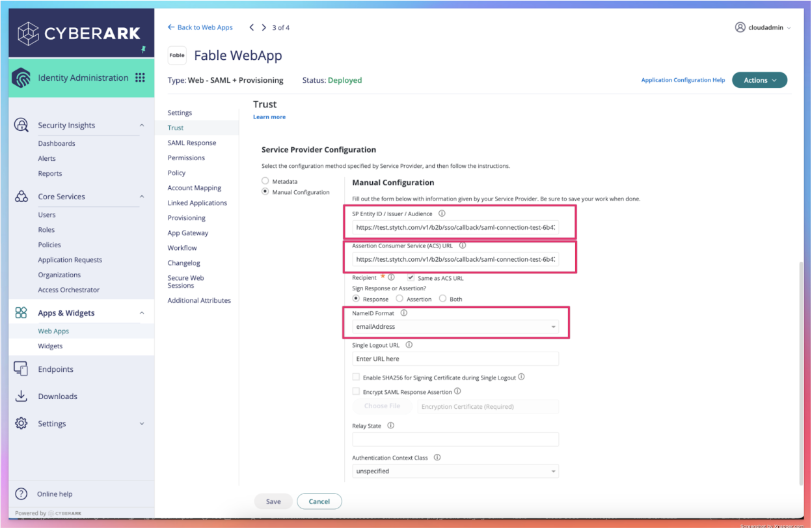Open Application Configuration Help link
812x530 pixels.
(x=683, y=80)
